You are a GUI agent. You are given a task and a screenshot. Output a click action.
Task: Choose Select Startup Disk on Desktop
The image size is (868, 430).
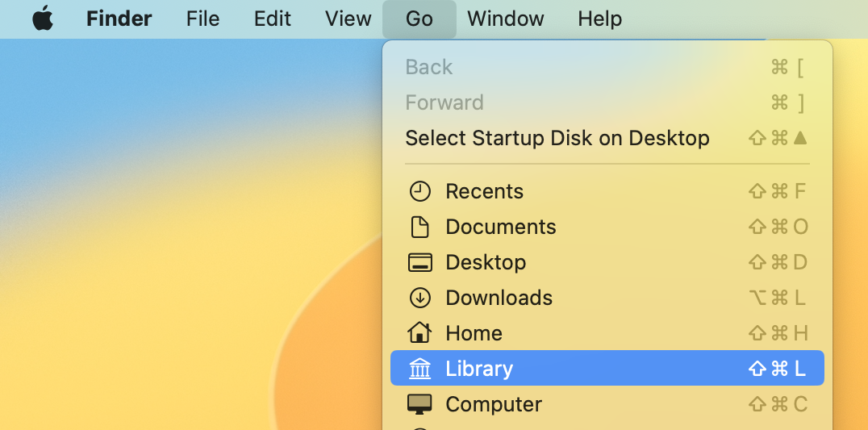tap(557, 138)
